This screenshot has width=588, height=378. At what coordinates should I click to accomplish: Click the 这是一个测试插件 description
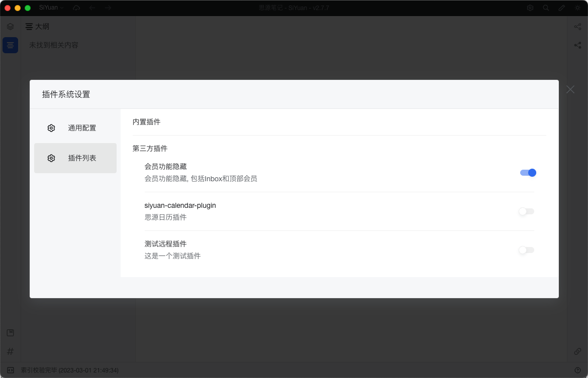(172, 256)
